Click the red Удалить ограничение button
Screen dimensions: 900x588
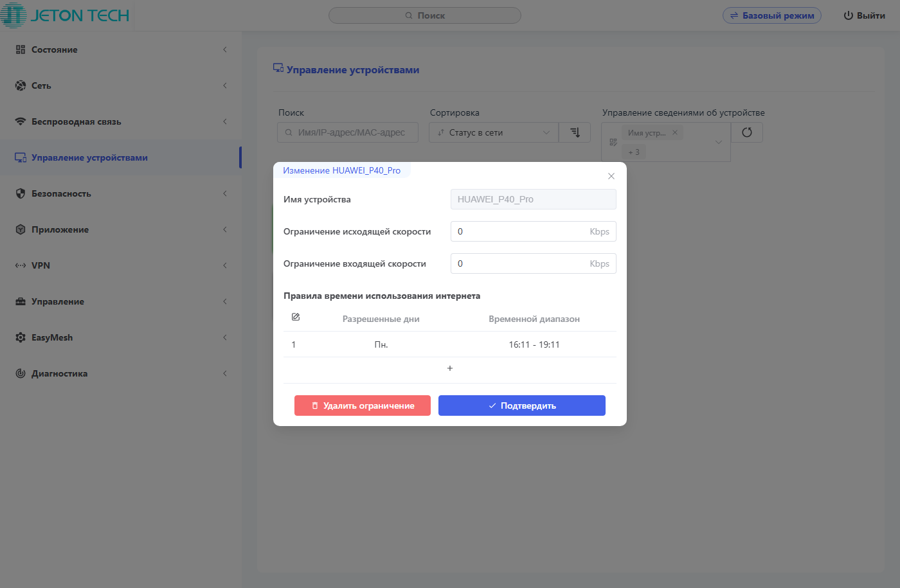click(x=363, y=405)
